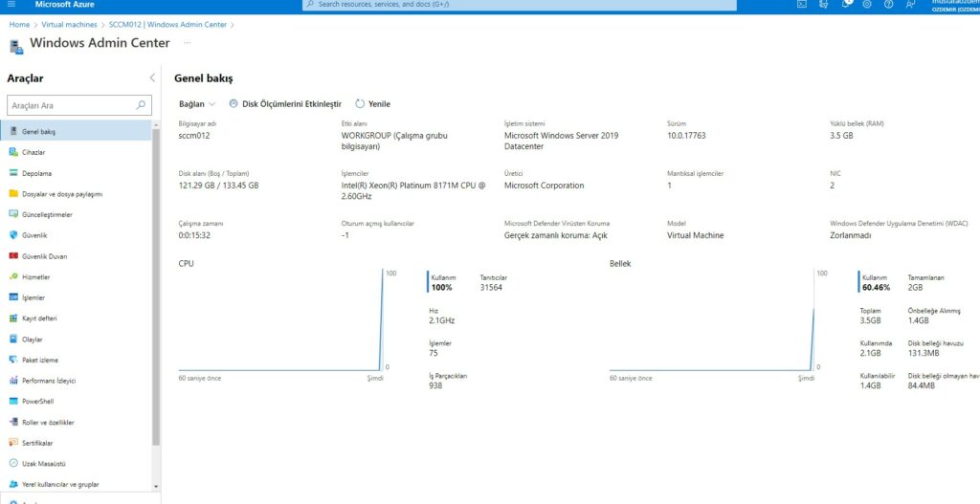The image size is (980, 504).
Task: Click the search magnifier in Araçları Ara
Action: coord(141,105)
